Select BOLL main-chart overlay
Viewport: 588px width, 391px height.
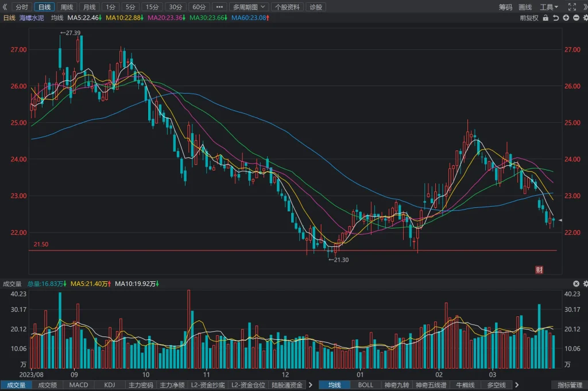[366, 385]
